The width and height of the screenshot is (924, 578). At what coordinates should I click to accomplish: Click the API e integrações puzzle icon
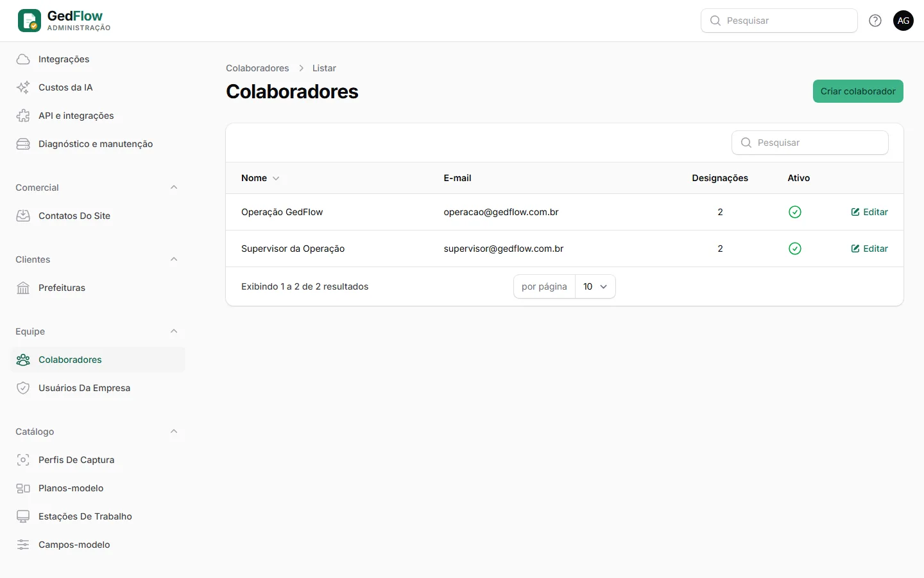coord(23,116)
